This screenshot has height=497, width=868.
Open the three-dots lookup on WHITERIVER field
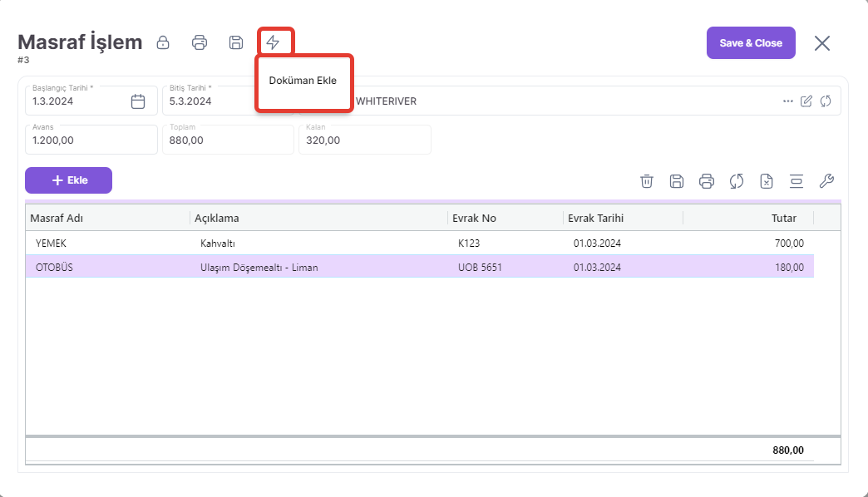click(788, 101)
